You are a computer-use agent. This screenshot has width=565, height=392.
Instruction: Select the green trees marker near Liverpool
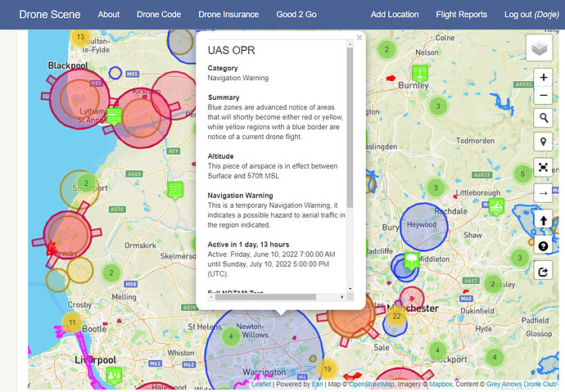point(114,376)
